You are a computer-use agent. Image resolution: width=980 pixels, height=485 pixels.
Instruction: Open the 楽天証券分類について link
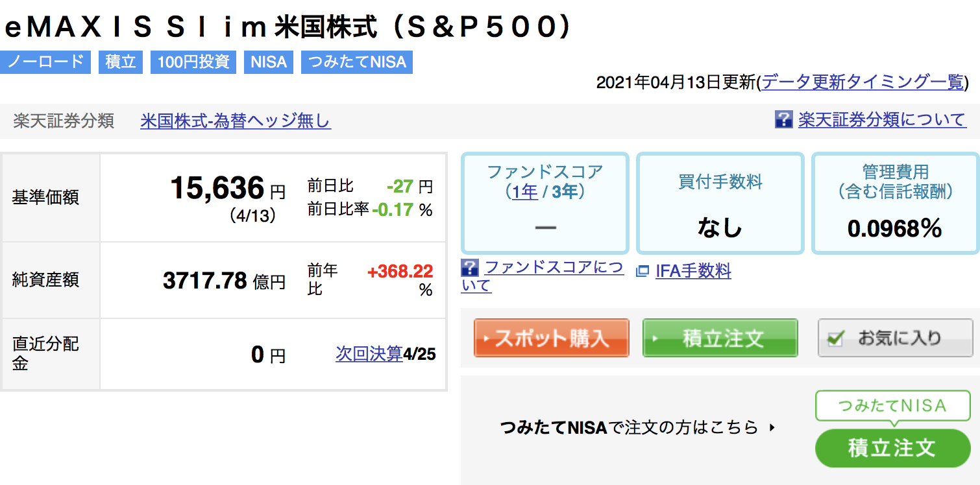click(x=882, y=119)
